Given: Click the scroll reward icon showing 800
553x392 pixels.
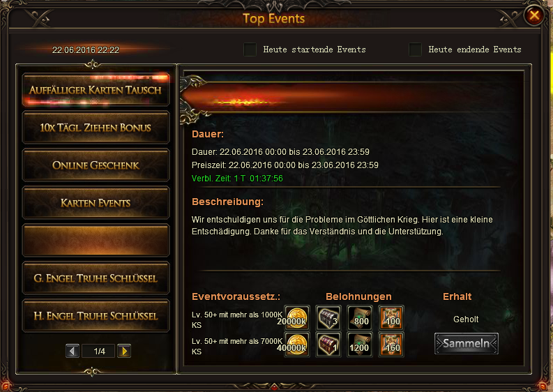Looking at the screenshot, I should [360, 317].
